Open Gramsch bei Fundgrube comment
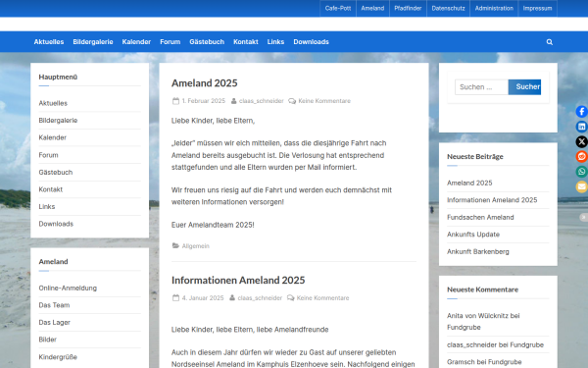 (x=484, y=362)
